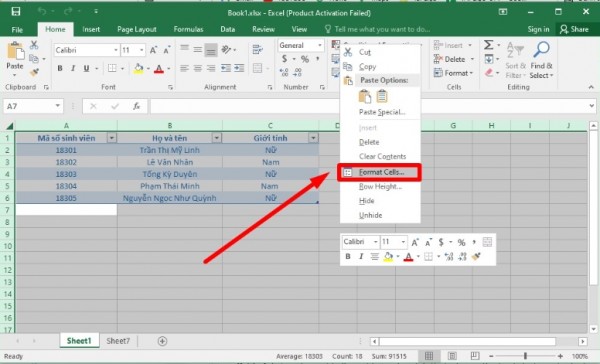Switch to Page Break Preview icon
The width and height of the screenshot is (600, 364).
pyautogui.click(x=475, y=356)
